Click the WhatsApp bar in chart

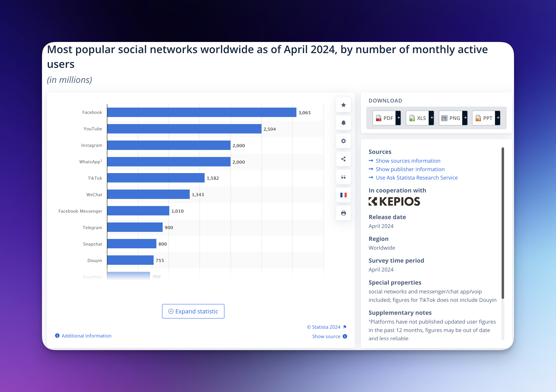(169, 162)
